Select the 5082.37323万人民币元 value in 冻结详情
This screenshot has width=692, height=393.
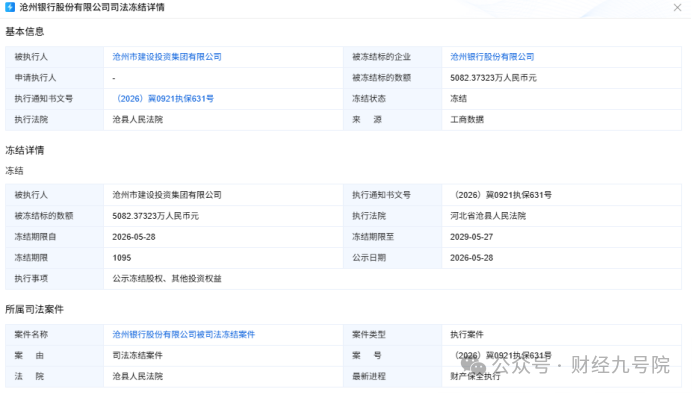coord(155,216)
